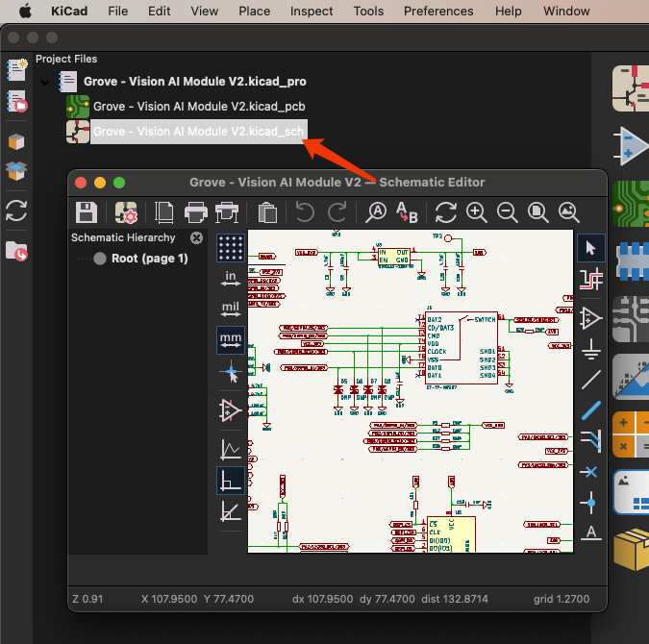Viewport: 649px width, 644px height.
Task: Open the Window menu
Action: click(x=566, y=12)
